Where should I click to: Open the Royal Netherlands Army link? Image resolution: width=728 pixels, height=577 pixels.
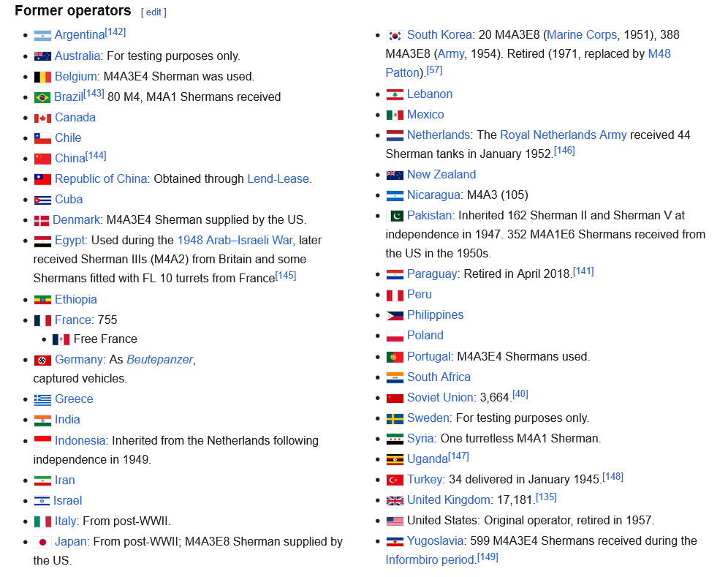pyautogui.click(x=564, y=135)
